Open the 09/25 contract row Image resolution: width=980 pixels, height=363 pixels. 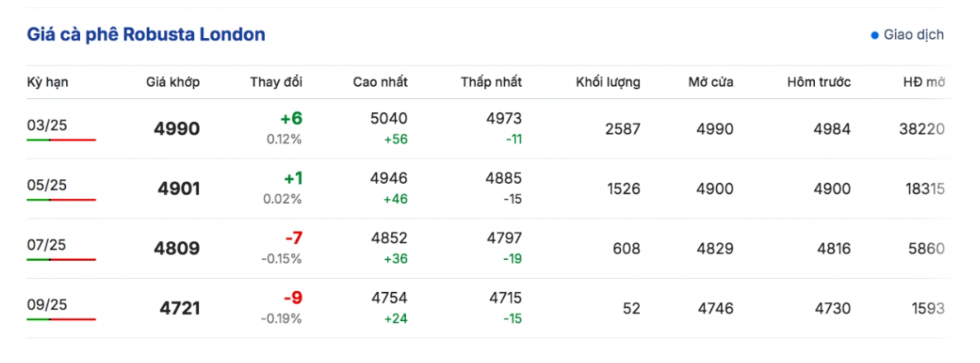(x=45, y=304)
